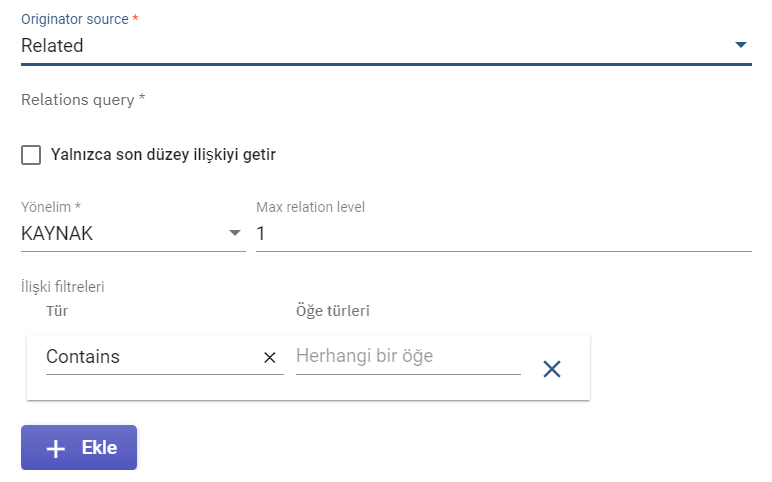Click the Relations query label
Viewport: 772px width, 482px height.
[x=78, y=100]
